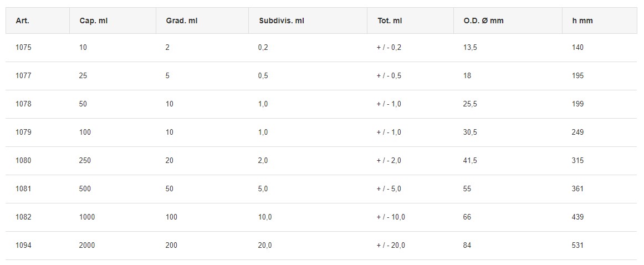Click the O.D. Ø mm header
The height and width of the screenshot is (265, 644).
click(483, 21)
